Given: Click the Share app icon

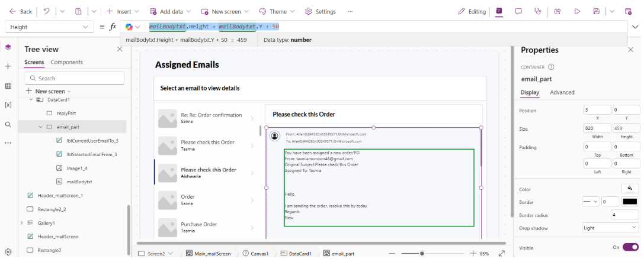Looking at the screenshot, I should 558,11.
